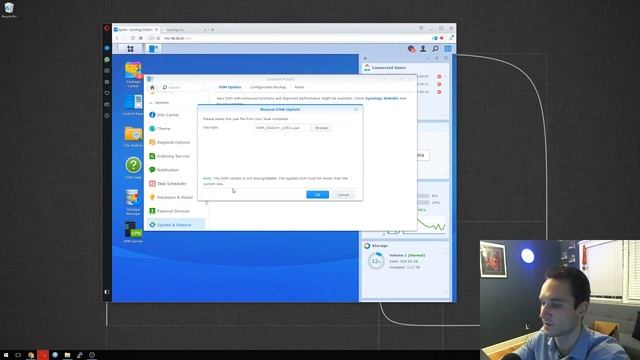Go to Control Panel home icon
The width and height of the screenshot is (640, 360).
(152, 87)
